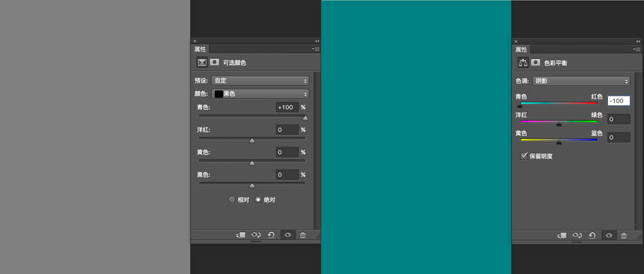Image resolution: width=644 pixels, height=274 pixels.
Task: Click the 洋红-绿色 value field
Action: coord(618,119)
